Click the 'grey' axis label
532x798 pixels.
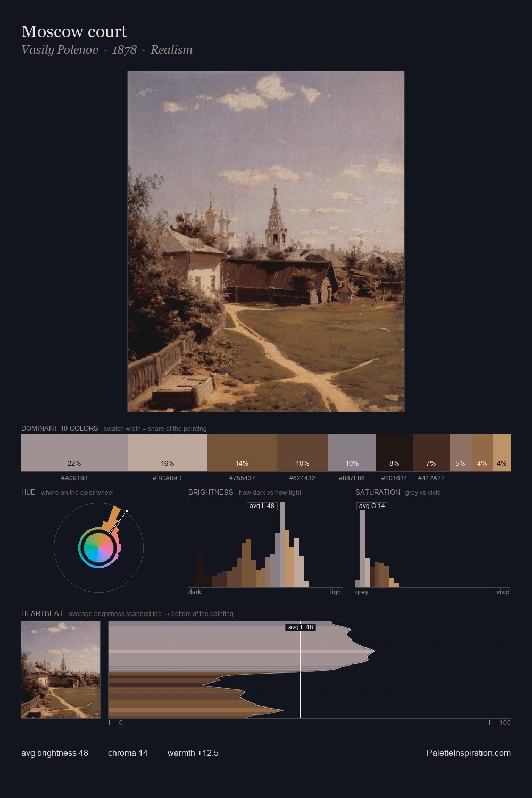[362, 592]
